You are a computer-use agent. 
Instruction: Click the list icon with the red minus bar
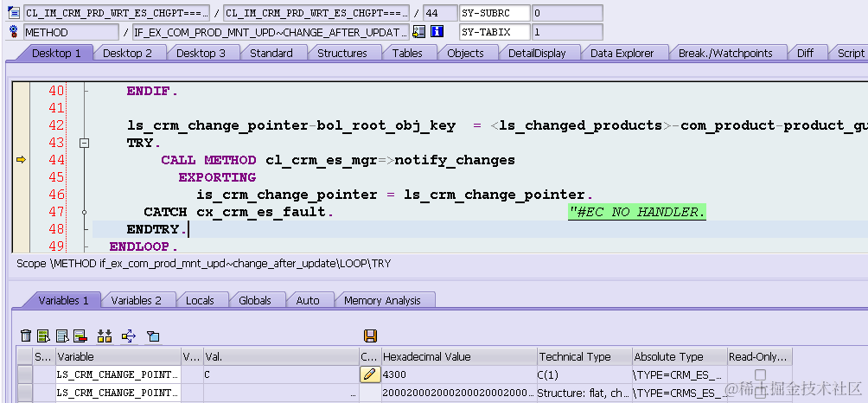click(x=80, y=336)
